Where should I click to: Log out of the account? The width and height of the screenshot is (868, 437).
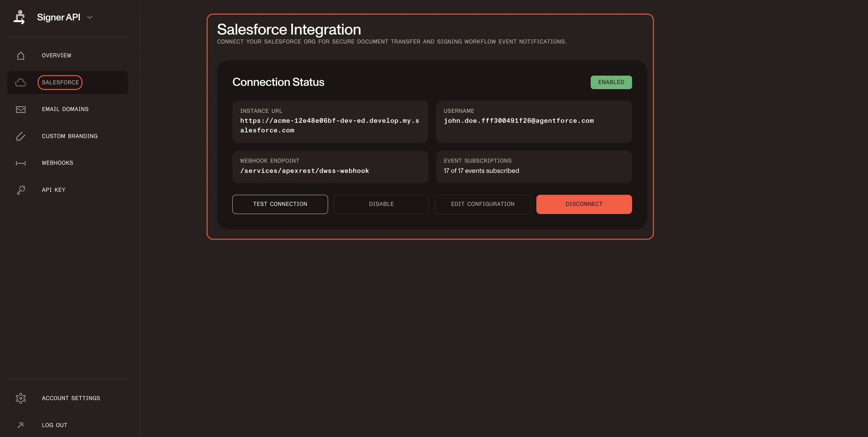click(x=68, y=425)
